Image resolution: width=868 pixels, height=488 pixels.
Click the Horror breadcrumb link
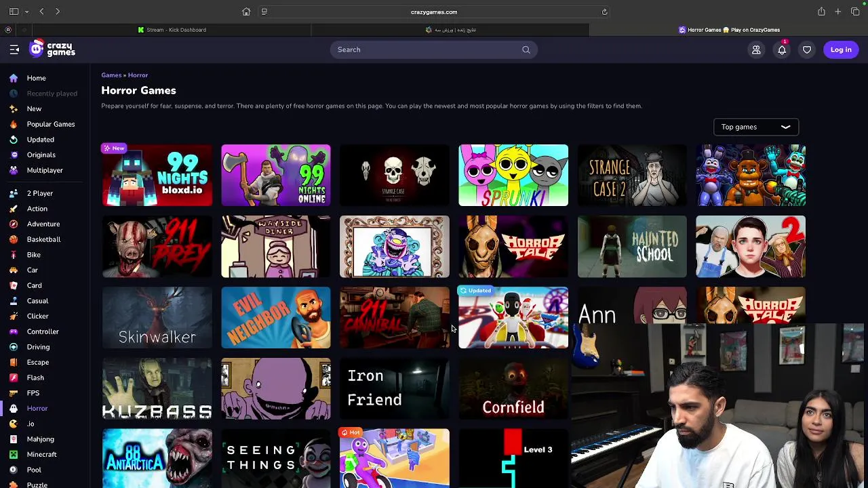[138, 75]
